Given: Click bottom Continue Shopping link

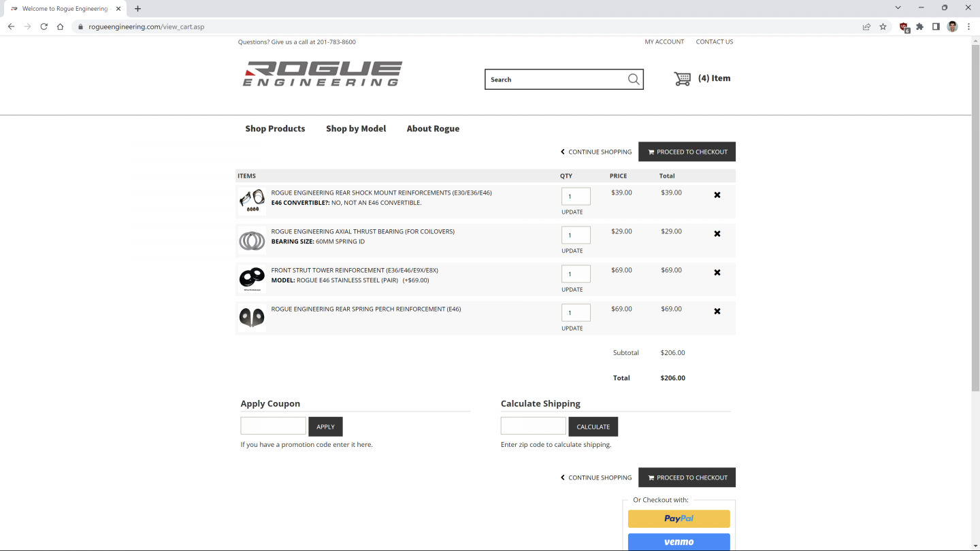Looking at the screenshot, I should coord(596,478).
